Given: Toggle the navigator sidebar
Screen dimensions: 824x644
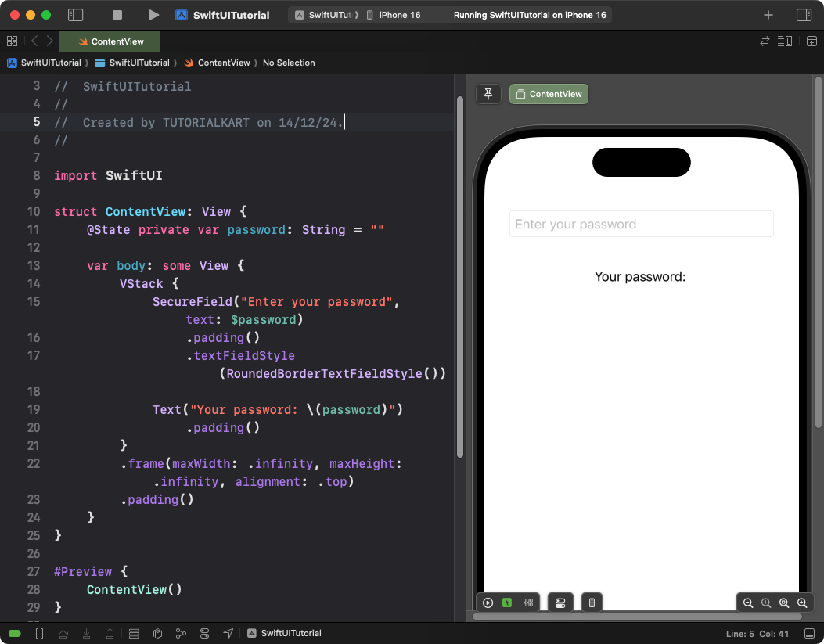Looking at the screenshot, I should click(x=76, y=15).
